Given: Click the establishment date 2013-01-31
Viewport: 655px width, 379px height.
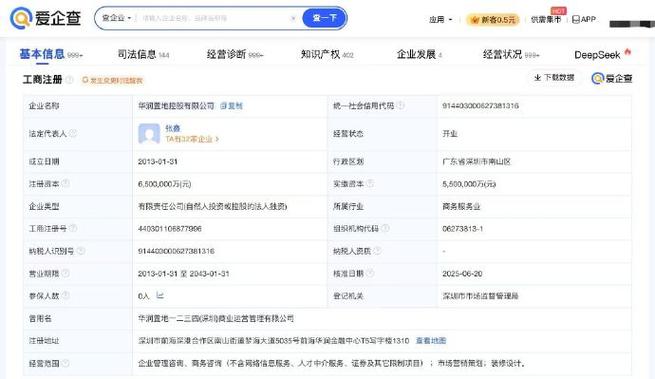Looking at the screenshot, I should click(x=157, y=162).
